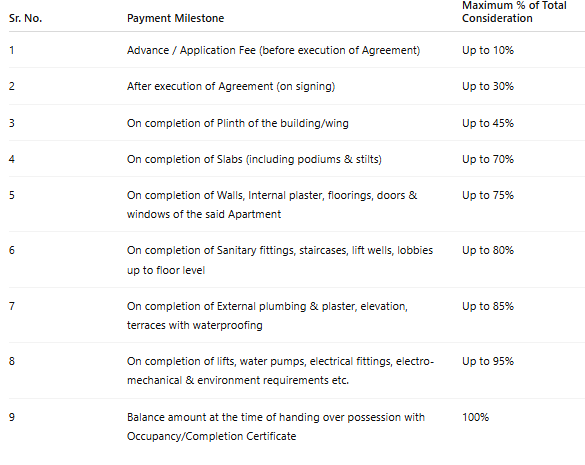Click the Advance / Application Fee milestone text
Viewport: 585px width, 465px height.
[x=273, y=50]
